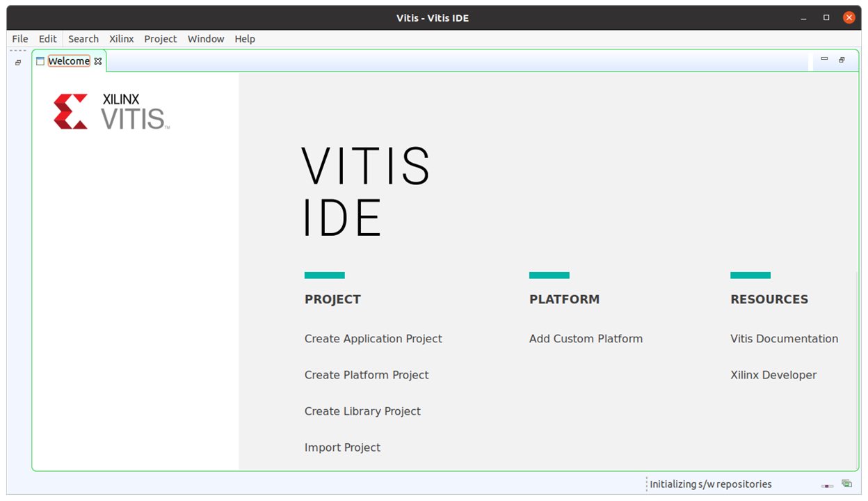
Task: Select the Welcome tab
Action: pos(68,61)
